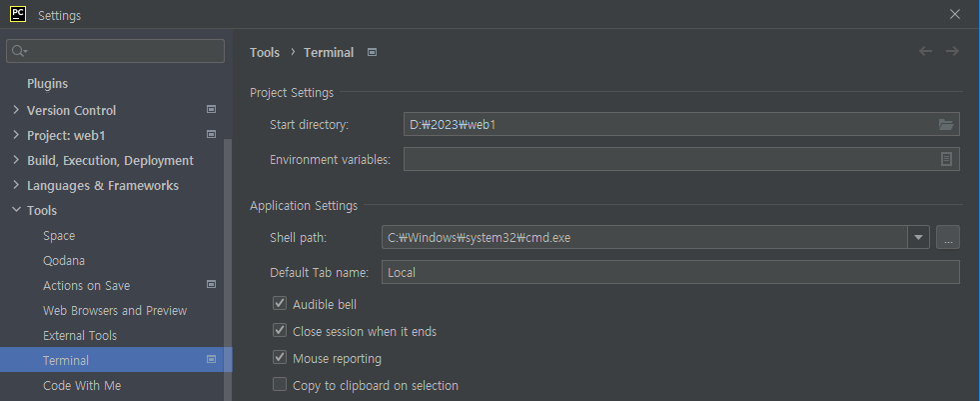Expand Build, Execution, Deployment node
980x401 pixels.
[16, 160]
